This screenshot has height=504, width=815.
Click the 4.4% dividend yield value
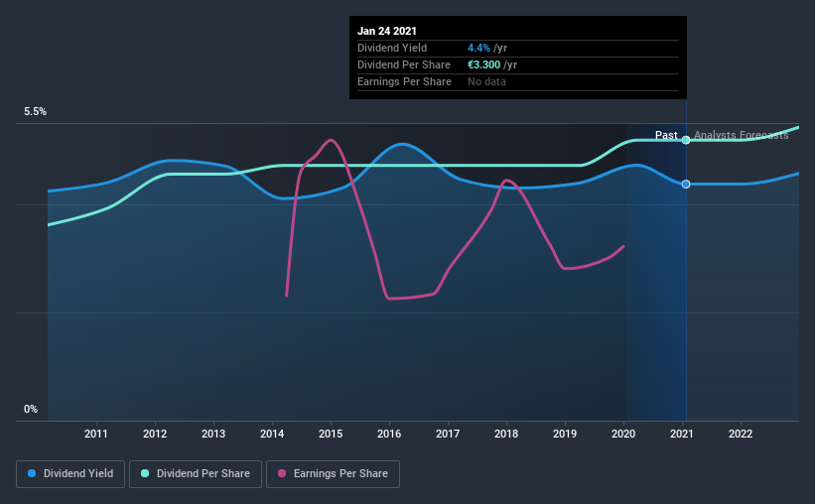click(478, 48)
